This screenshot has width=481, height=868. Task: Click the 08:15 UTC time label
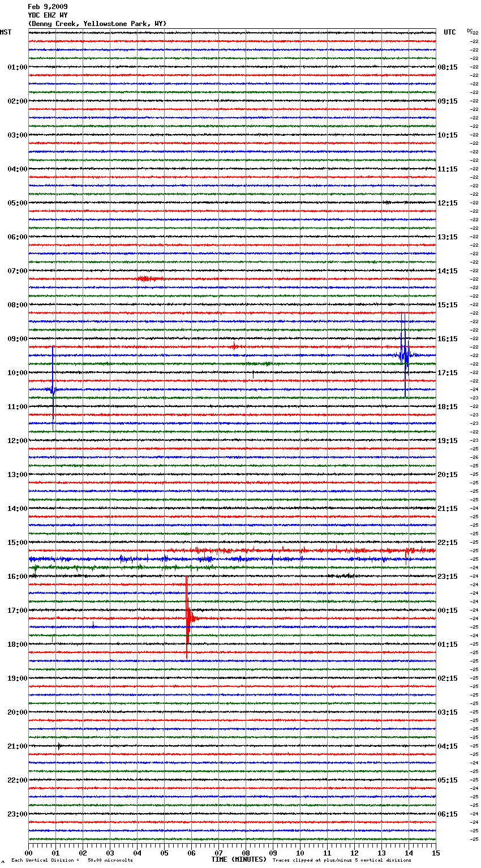448,67
